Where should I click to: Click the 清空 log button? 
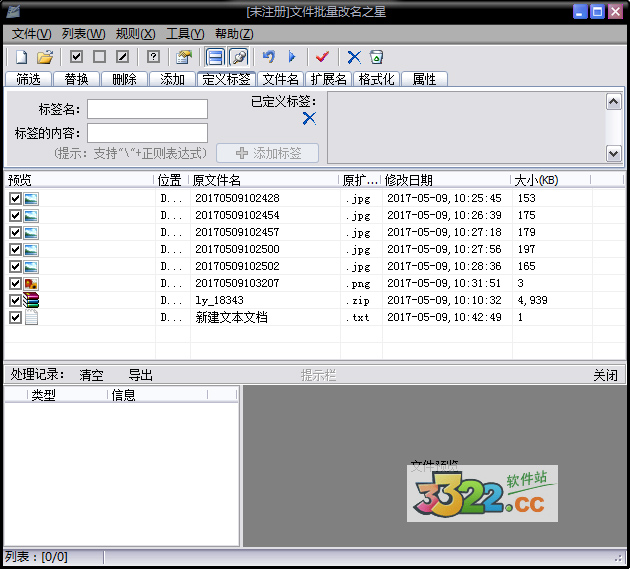(x=91, y=375)
